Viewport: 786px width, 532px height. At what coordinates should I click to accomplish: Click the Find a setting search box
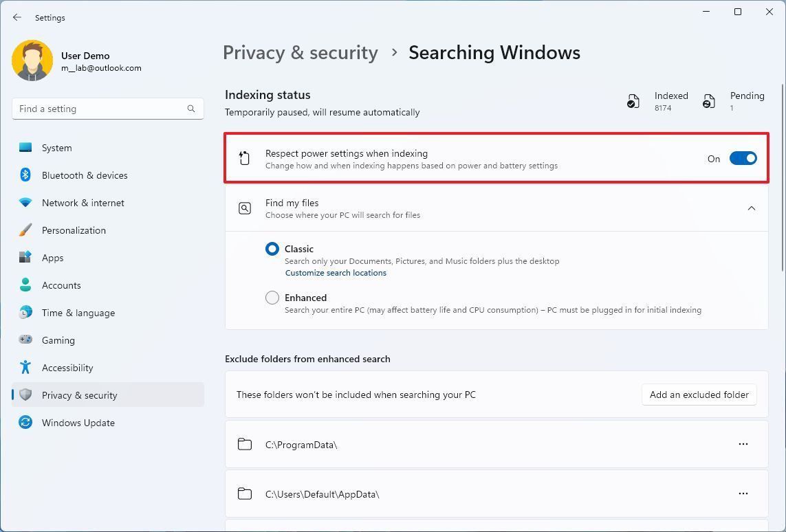[x=100, y=109]
